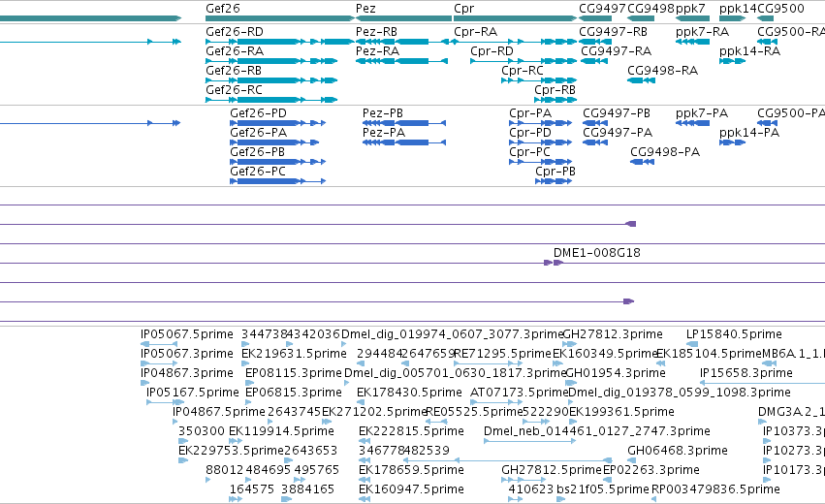Image resolution: width=825 pixels, height=504 pixels.
Task: Click the Cpr gene label
Action: [x=463, y=9]
